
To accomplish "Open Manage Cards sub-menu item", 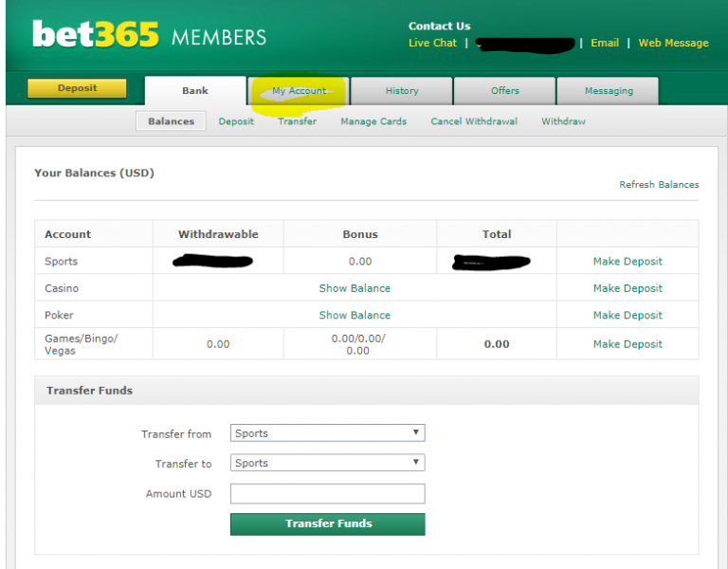I will click(x=373, y=121).
